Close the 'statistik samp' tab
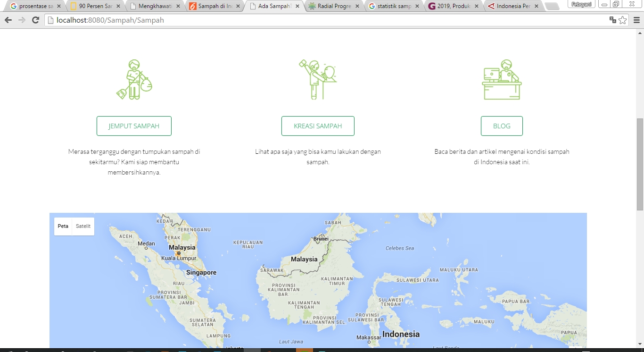 tap(417, 7)
